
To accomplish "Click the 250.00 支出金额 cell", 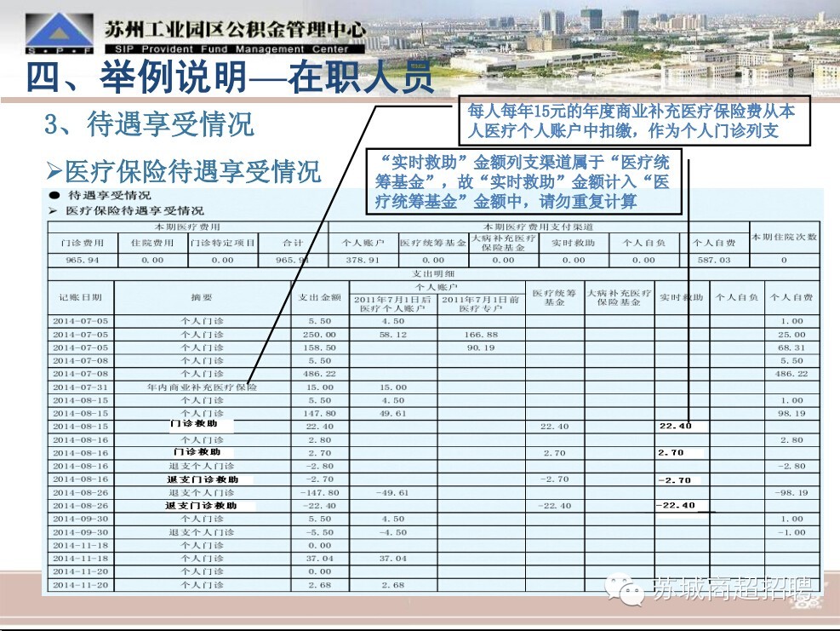I will tap(320, 335).
